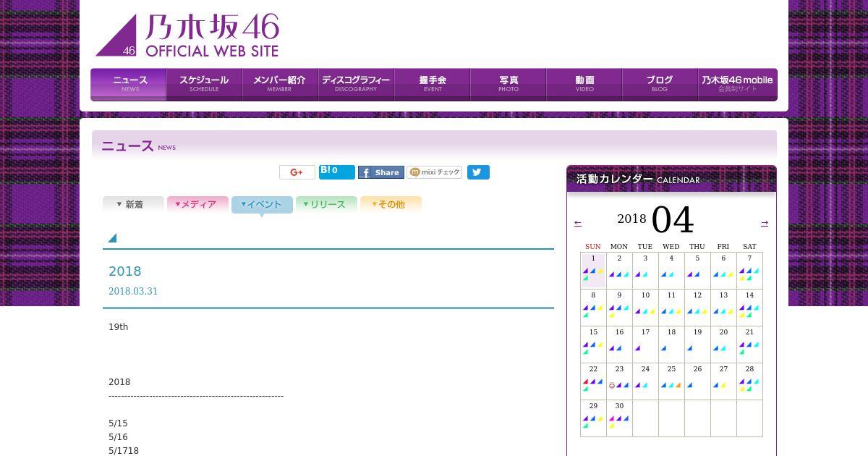Image resolution: width=868 pixels, height=456 pixels.
Task: Open the 2018 news article title
Action: (x=124, y=271)
